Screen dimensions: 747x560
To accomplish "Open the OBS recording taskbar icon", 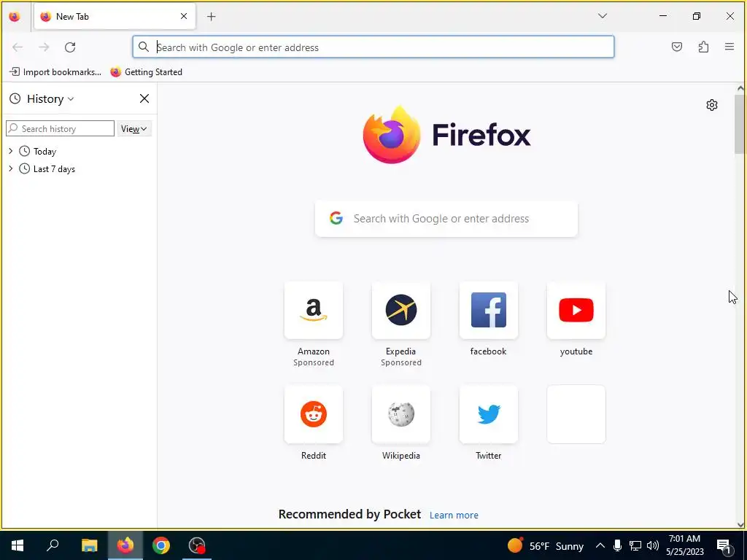I will pyautogui.click(x=197, y=545).
